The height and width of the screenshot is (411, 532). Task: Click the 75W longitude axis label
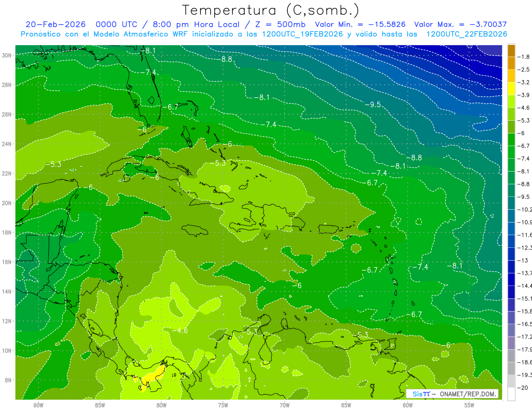[x=223, y=406]
